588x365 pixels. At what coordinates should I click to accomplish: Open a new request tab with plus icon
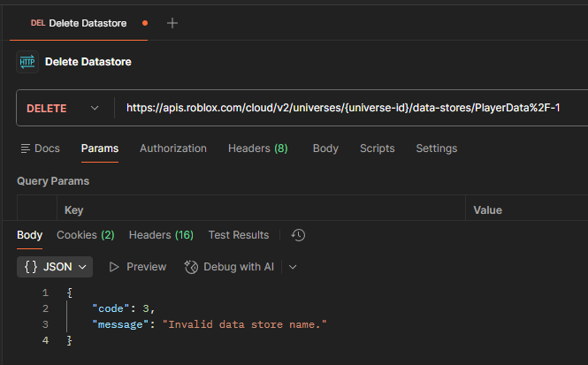click(172, 23)
